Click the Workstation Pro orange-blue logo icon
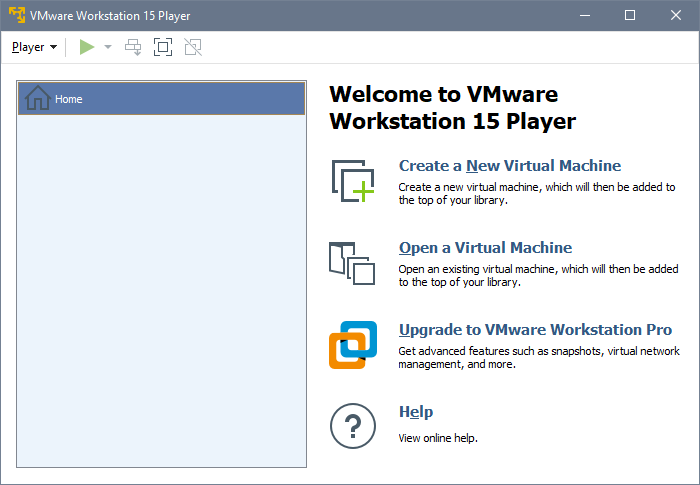 point(353,345)
